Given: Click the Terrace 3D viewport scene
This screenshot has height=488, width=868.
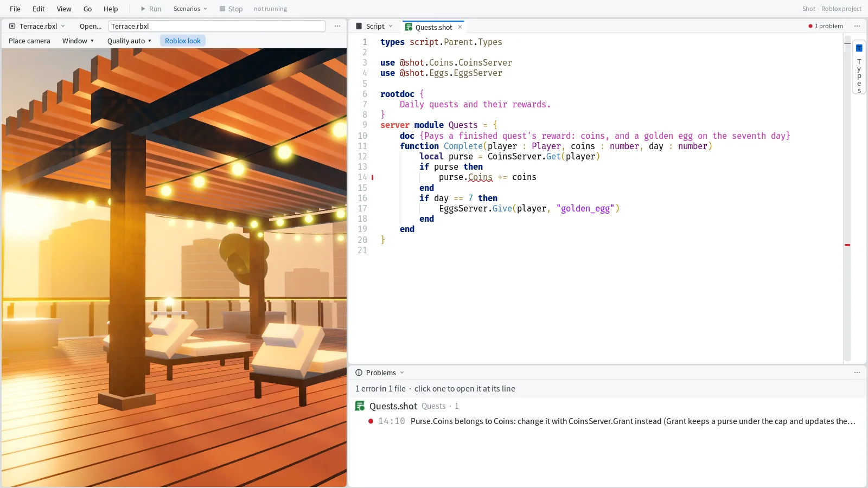Looking at the screenshot, I should [x=174, y=267].
